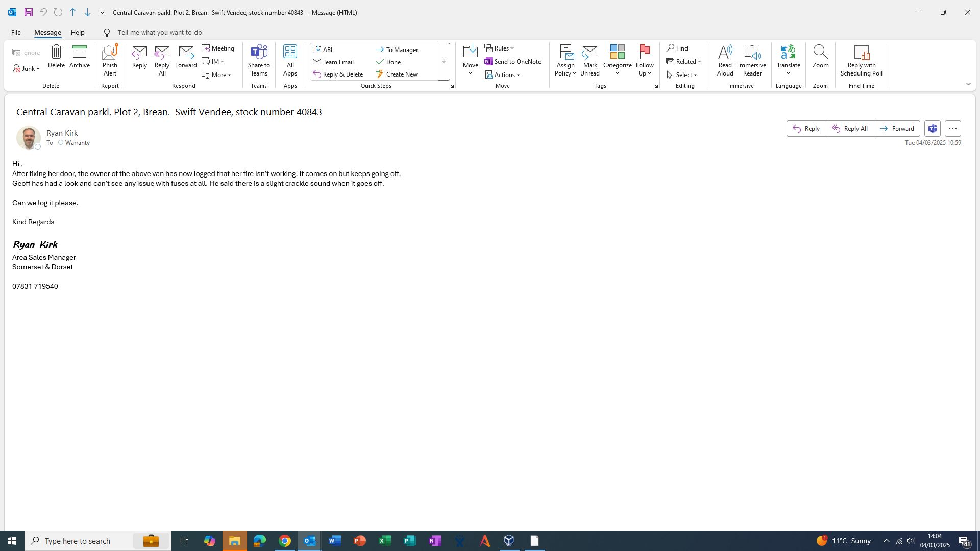Open Immersive Reader
980x551 pixels.
(752, 53)
